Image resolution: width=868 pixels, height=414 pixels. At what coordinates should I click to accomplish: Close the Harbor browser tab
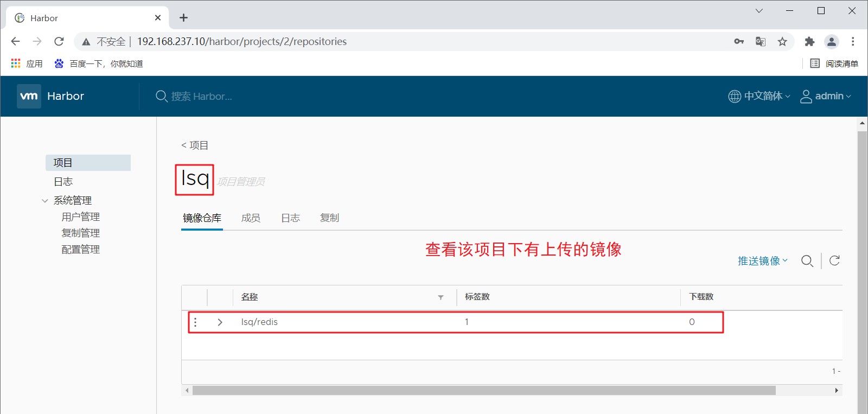[x=158, y=18]
